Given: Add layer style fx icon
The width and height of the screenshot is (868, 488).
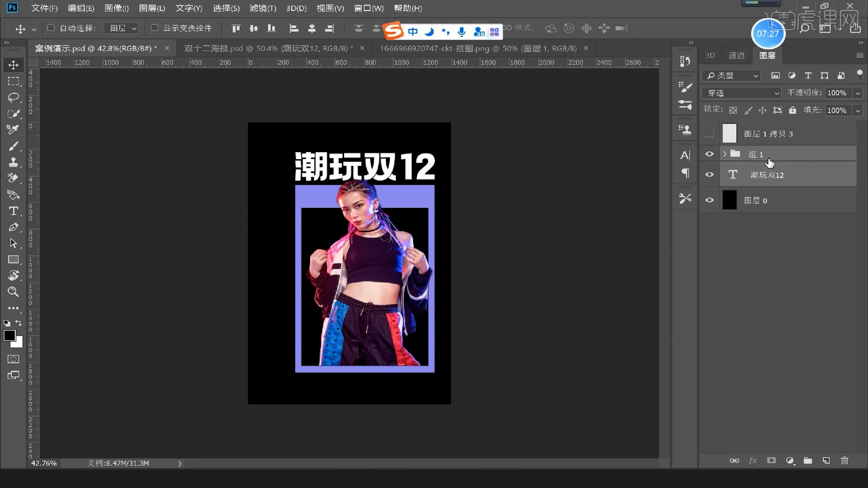Looking at the screenshot, I should [x=753, y=460].
